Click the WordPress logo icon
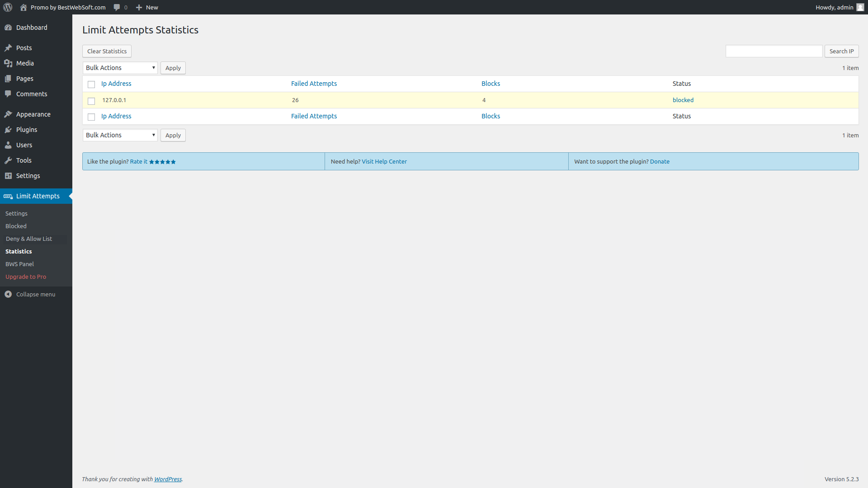This screenshot has height=488, width=868. [8, 7]
